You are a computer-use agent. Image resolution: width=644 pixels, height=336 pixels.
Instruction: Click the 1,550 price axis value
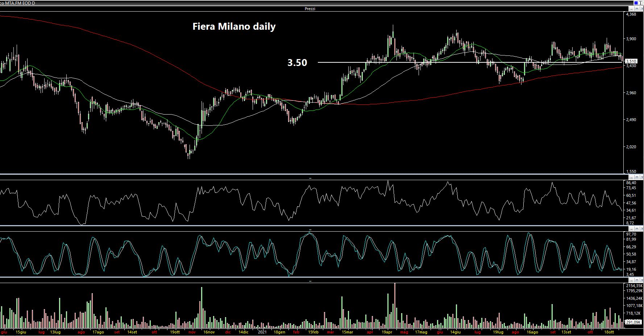pos(631,171)
